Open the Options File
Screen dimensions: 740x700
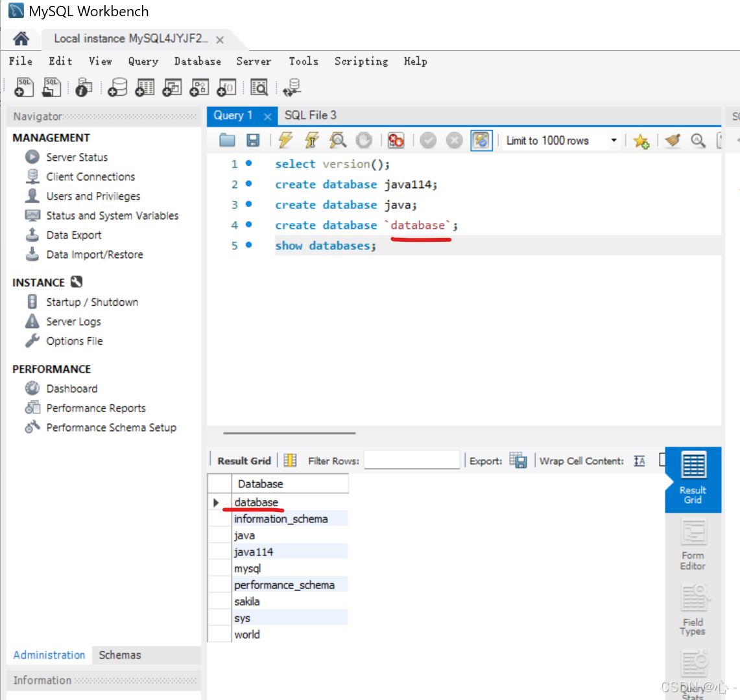[75, 341]
